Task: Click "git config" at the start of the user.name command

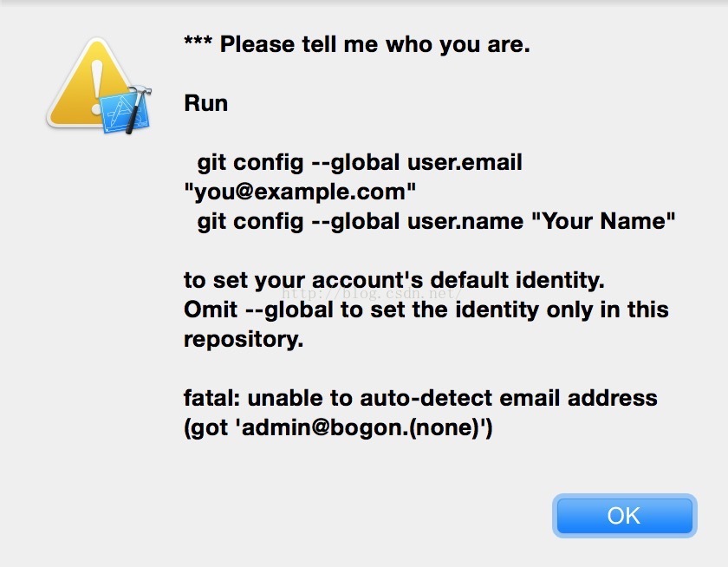Action: coord(250,221)
